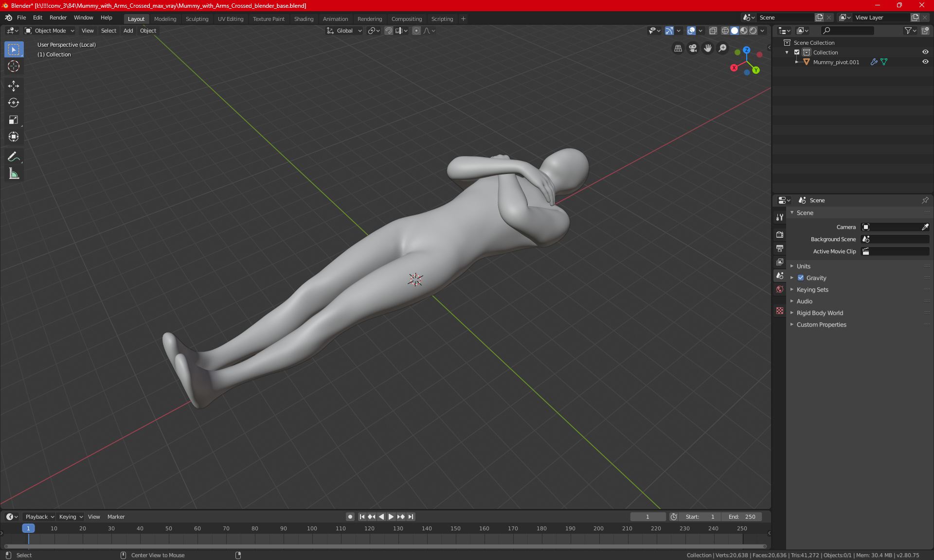Toggle proportional editing
The image size is (934, 560).
[x=416, y=31]
